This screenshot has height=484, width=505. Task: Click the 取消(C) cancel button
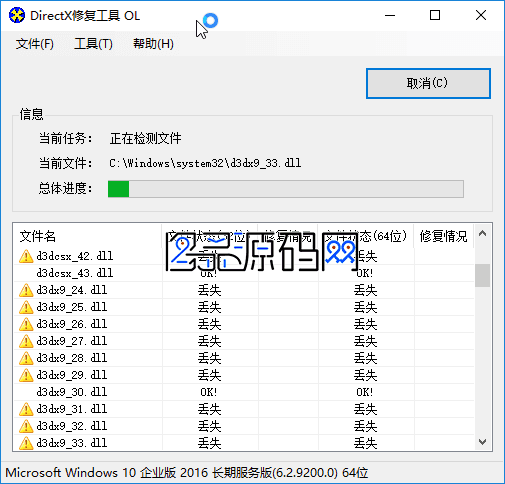pos(428,83)
